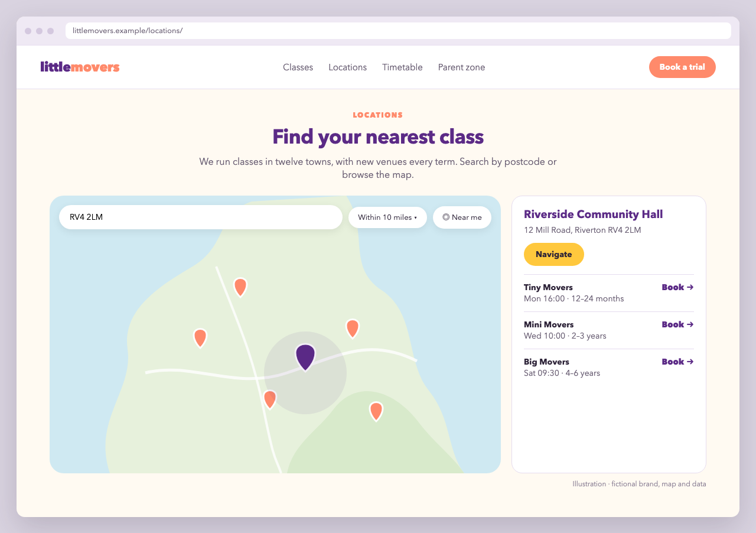Click the yellow Navigate button
The height and width of the screenshot is (533, 756).
553,254
